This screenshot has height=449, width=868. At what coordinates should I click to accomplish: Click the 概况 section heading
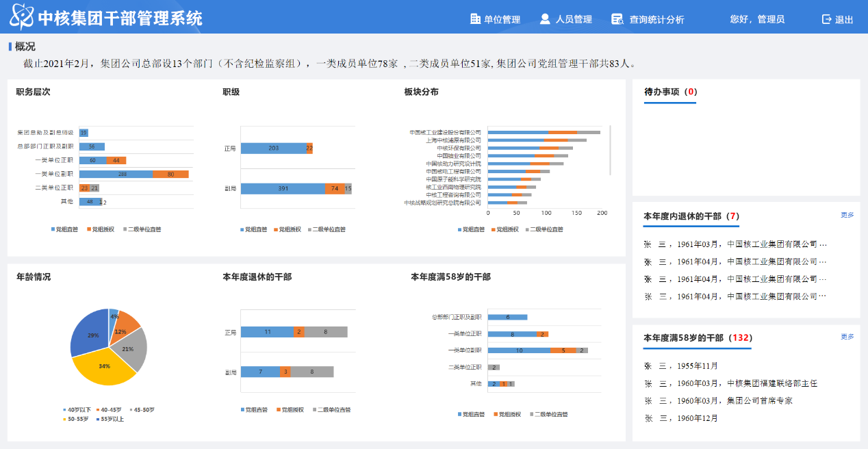25,47
